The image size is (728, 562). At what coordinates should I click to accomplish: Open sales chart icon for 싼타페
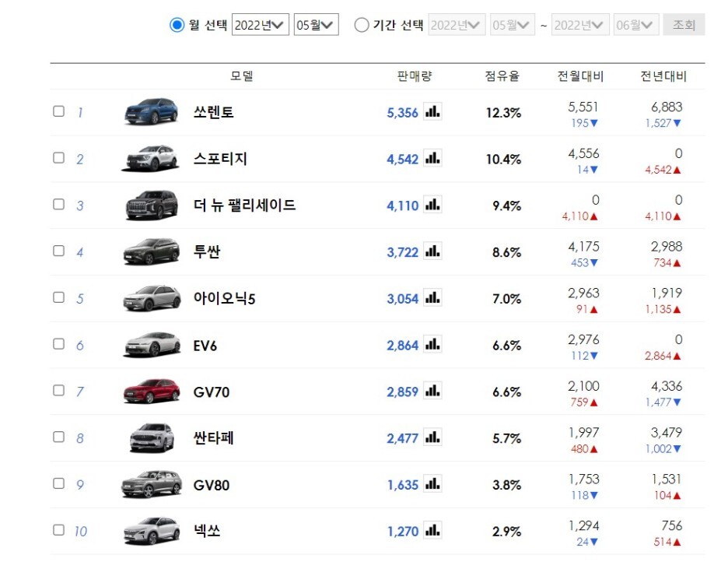432,437
